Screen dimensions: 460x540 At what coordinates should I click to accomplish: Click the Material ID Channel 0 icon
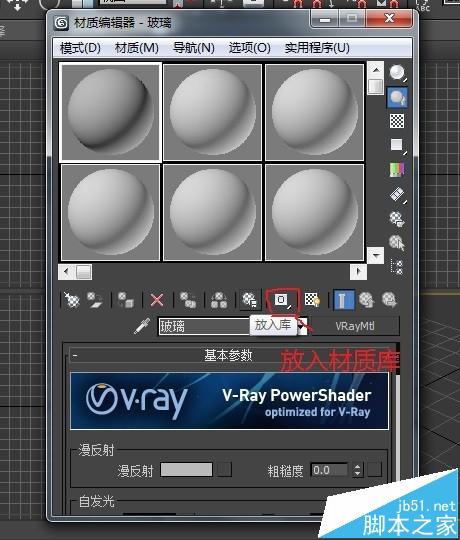[283, 300]
